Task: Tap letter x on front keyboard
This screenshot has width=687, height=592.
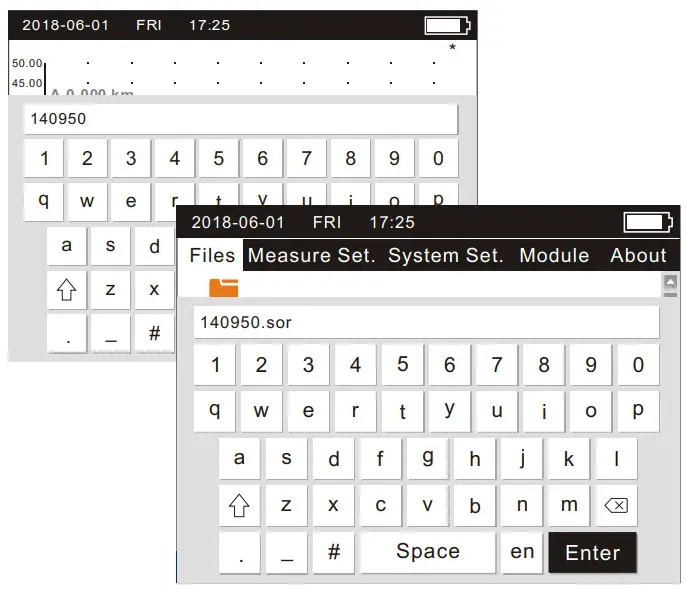Action: point(333,505)
